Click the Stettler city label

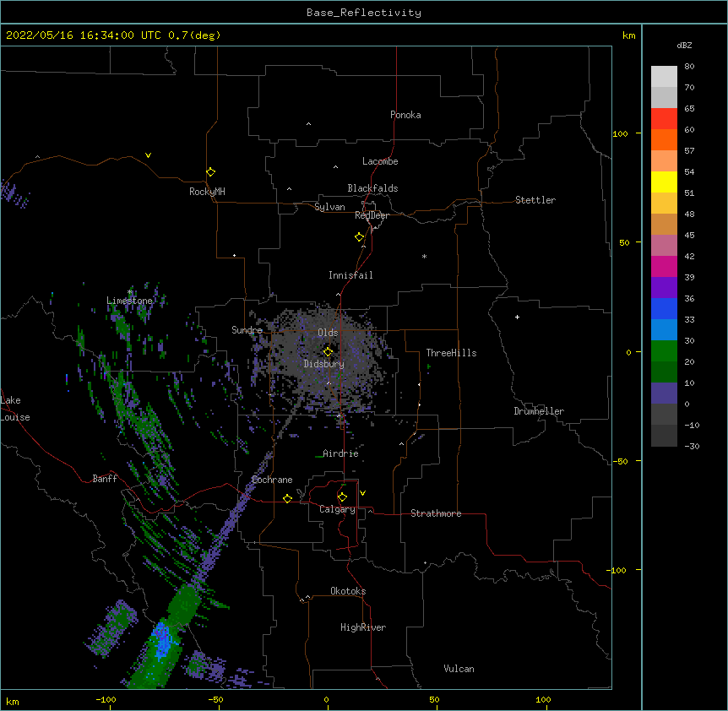pos(535,200)
